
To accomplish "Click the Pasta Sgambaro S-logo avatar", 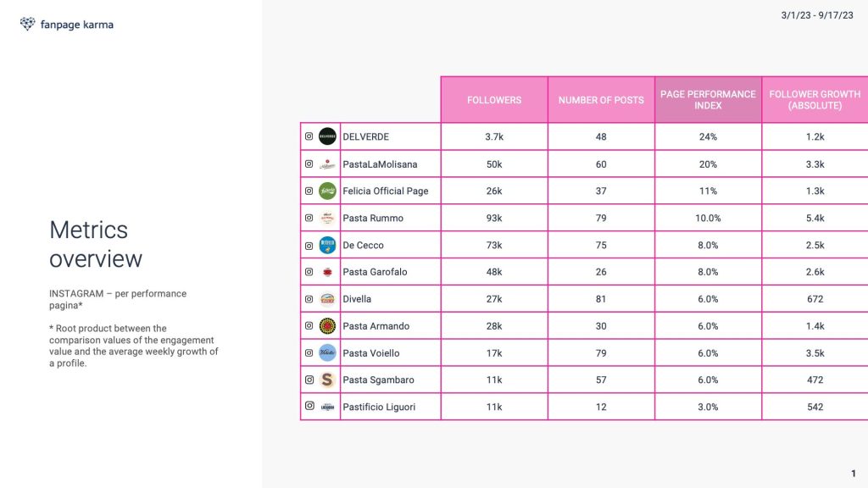I will pos(327,380).
